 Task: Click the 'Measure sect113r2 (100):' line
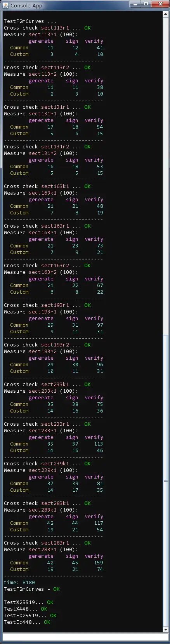(41, 74)
